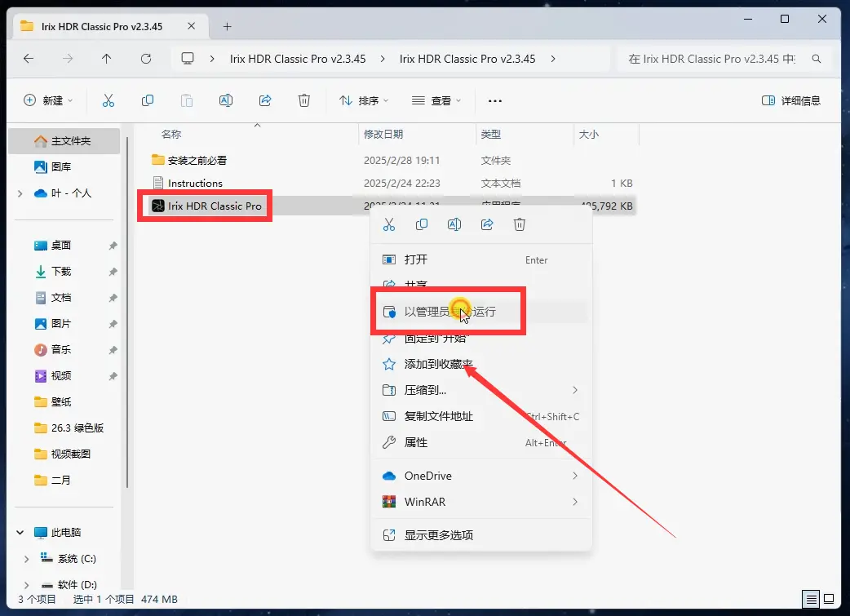Sort by the 名称 column header

pyautogui.click(x=171, y=134)
